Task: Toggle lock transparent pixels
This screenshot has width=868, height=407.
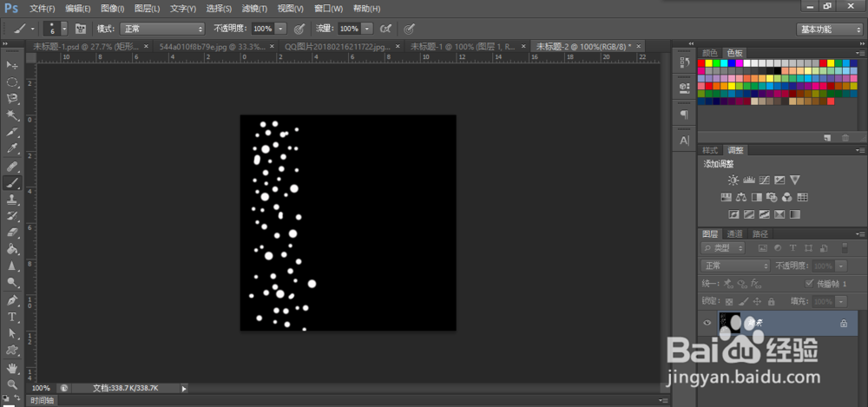Action: pos(729,302)
